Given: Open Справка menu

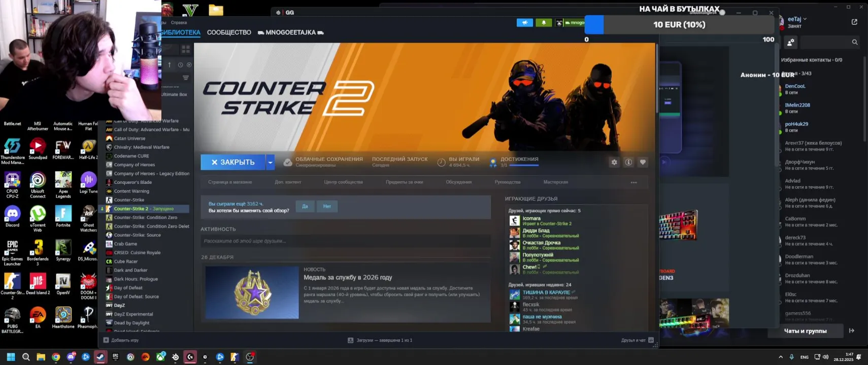Looking at the screenshot, I should [x=179, y=23].
